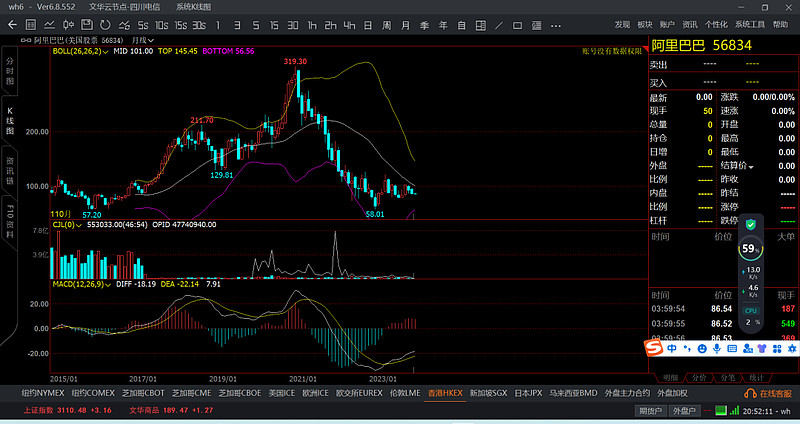800x424 pixels.
Task: Switch to the F10资料 side tab
Action: tap(10, 220)
